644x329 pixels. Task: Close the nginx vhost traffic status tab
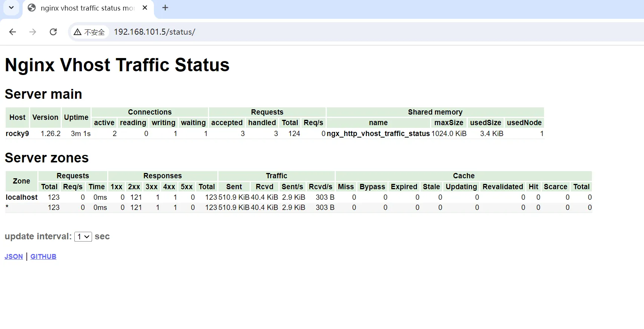click(x=145, y=8)
